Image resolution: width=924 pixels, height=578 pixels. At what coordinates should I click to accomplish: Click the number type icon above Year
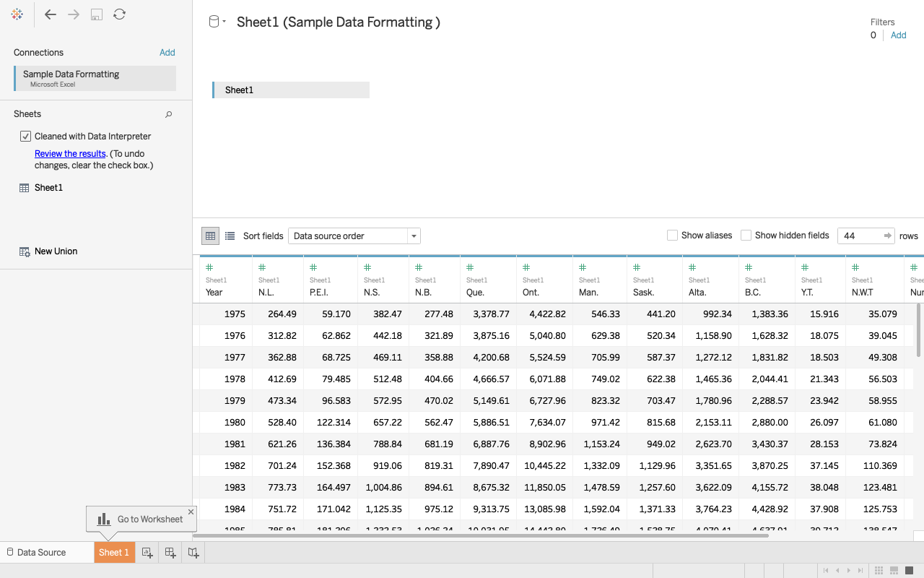pyautogui.click(x=209, y=268)
